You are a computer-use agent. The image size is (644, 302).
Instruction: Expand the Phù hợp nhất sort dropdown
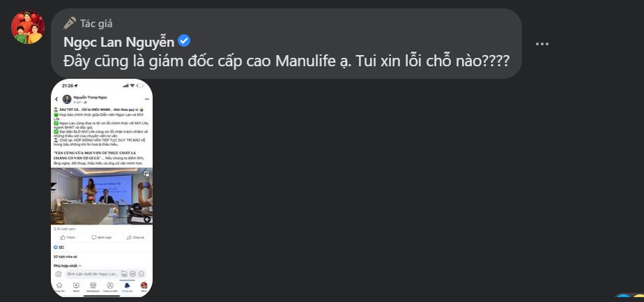[x=68, y=266]
